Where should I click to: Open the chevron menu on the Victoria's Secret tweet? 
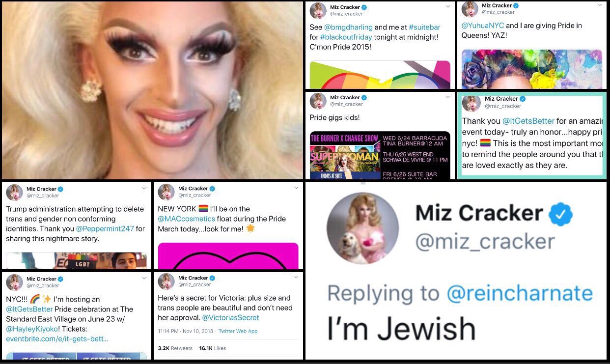click(x=296, y=277)
